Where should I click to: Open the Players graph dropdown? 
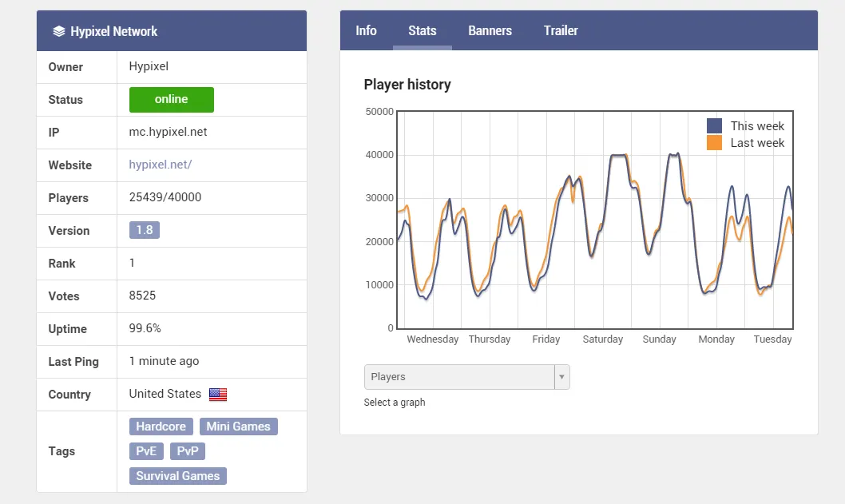coord(466,377)
